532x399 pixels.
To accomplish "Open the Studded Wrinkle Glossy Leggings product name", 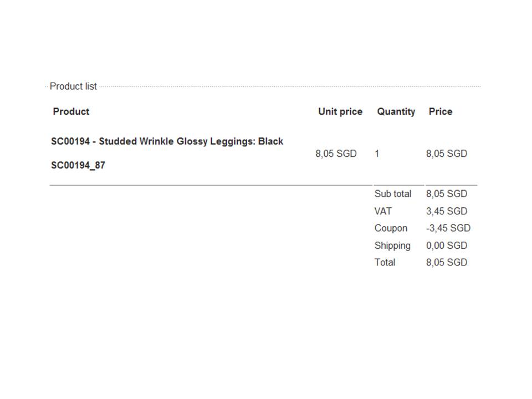I will pos(167,141).
